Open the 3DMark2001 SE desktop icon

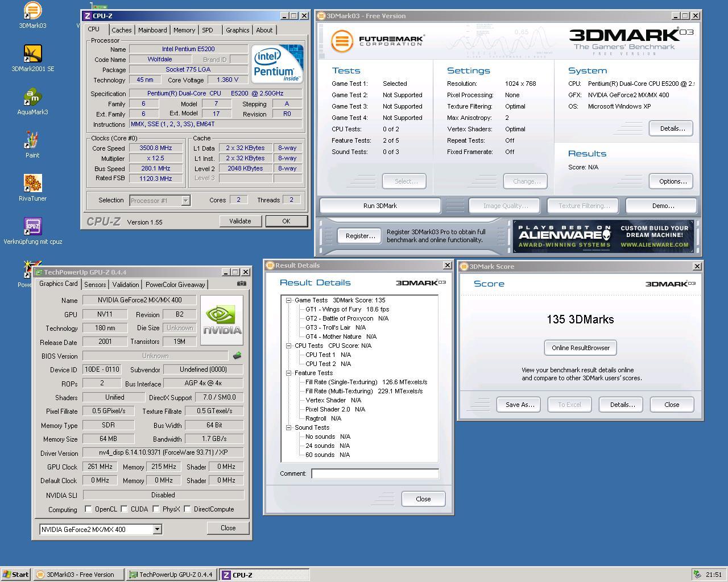point(32,58)
